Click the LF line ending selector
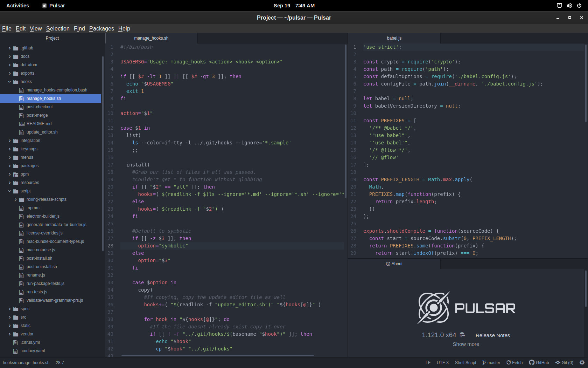The image size is (588, 368). point(428,363)
